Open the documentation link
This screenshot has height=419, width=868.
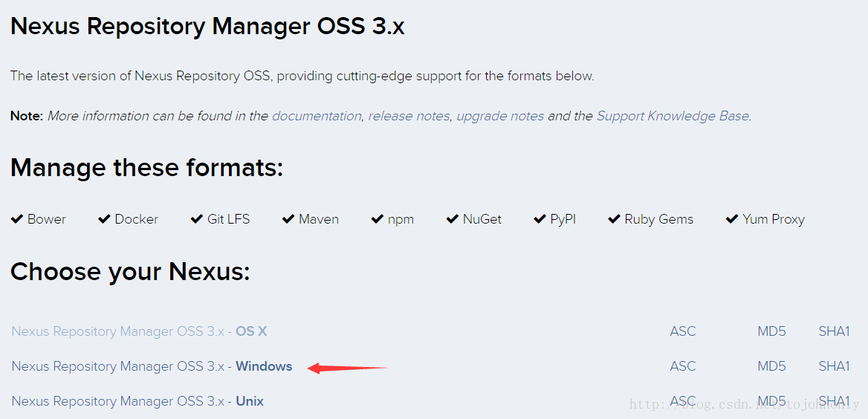(317, 116)
